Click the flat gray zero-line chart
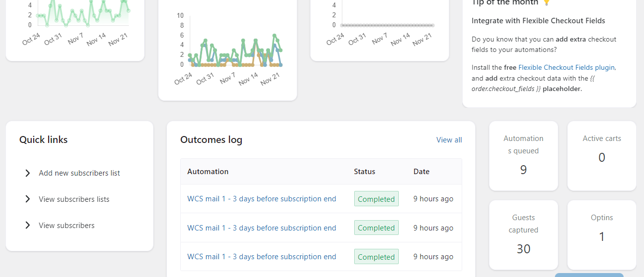Screen dimensions: 644x277 click(387, 25)
